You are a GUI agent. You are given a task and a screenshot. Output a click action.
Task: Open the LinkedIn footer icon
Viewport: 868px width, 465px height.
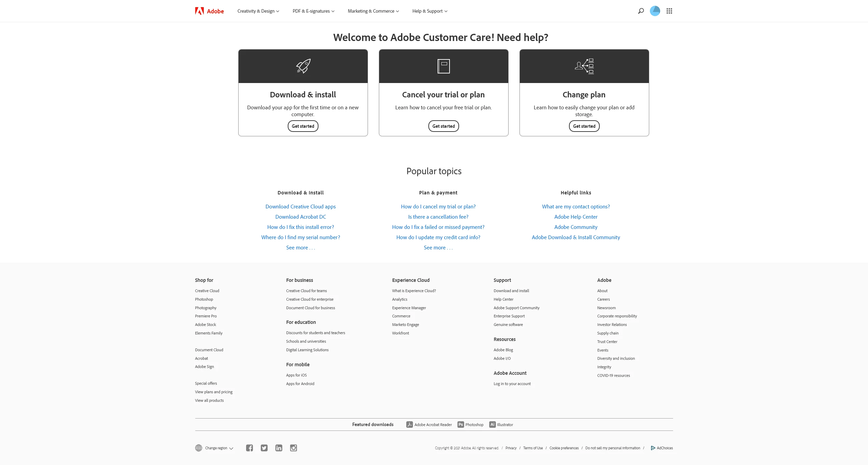279,448
